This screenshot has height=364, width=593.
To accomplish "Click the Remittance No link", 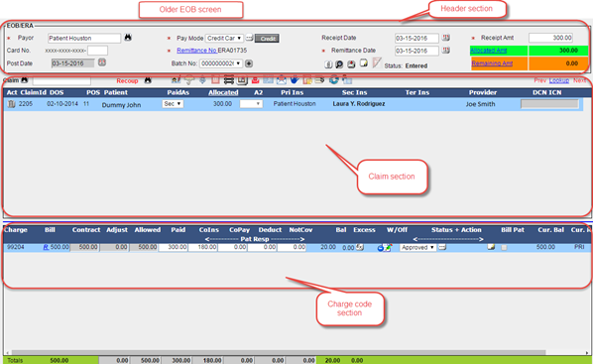I will (196, 50).
